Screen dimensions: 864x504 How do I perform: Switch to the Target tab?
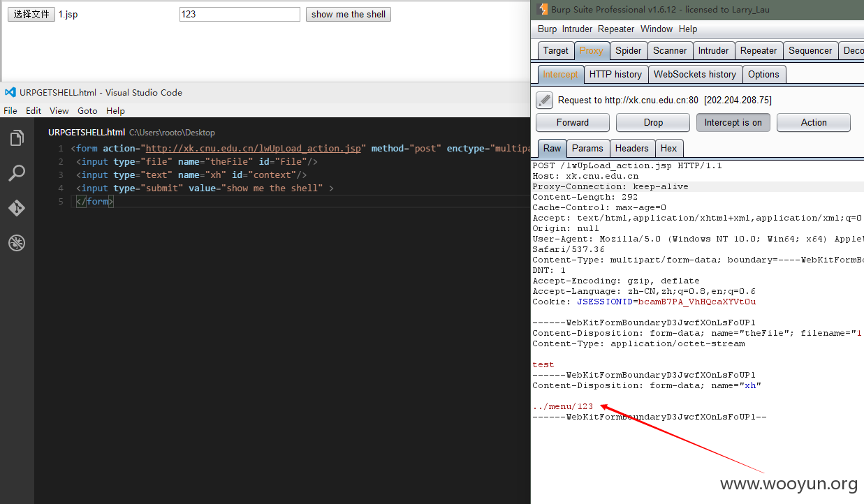[x=556, y=50]
